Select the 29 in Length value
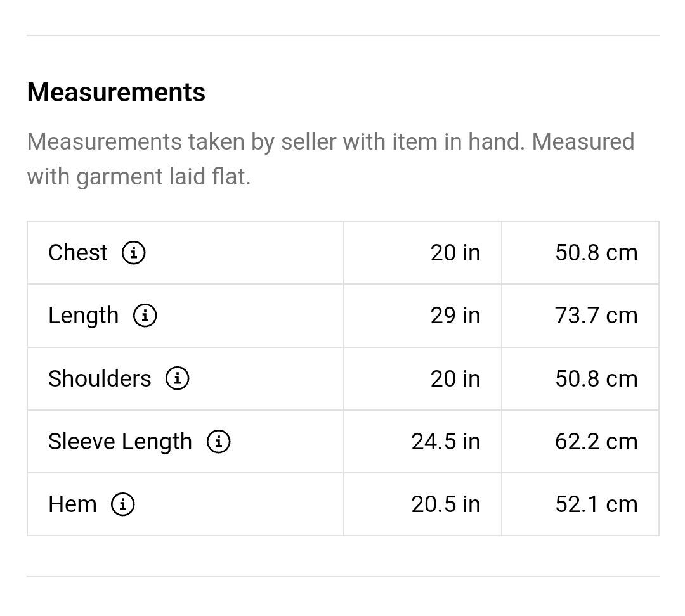 pos(455,316)
